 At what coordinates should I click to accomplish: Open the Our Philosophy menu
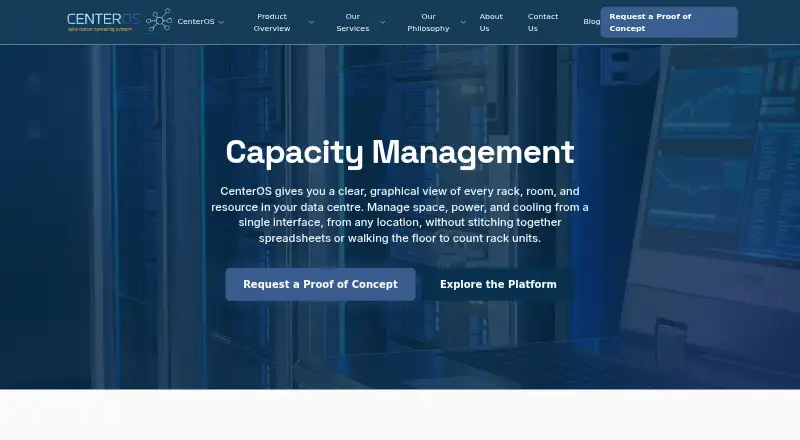click(x=428, y=22)
